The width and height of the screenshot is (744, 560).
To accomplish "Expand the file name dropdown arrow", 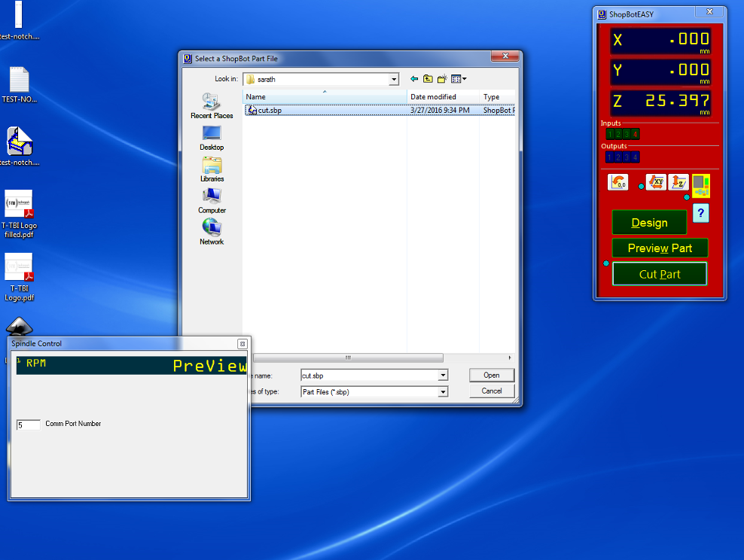I will point(443,376).
